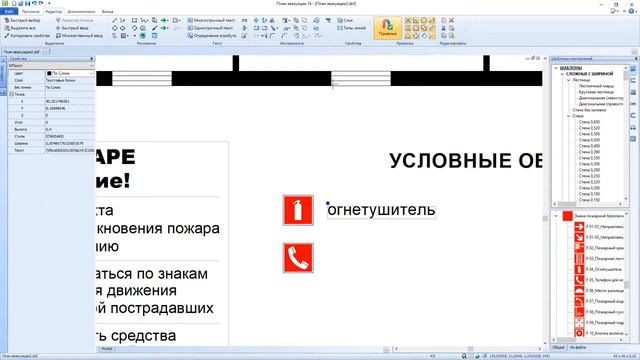Image resolution: width=640 pixels, height=360 pixels.
Task: Select F 04 Огнетушитель template
Action: [599, 269]
